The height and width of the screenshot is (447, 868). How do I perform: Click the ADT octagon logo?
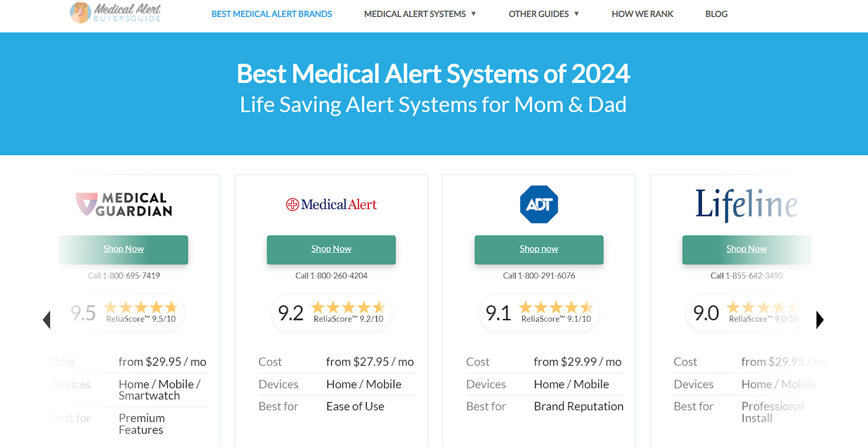[x=539, y=205]
